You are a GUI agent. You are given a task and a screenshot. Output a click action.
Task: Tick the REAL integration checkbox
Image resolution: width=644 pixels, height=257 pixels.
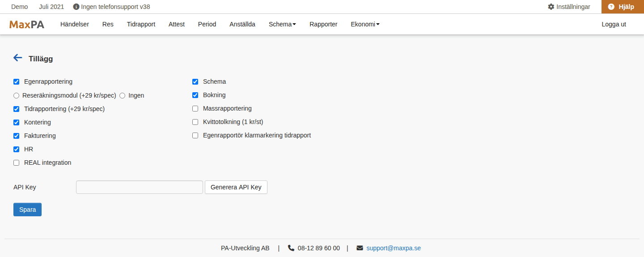[17, 163]
